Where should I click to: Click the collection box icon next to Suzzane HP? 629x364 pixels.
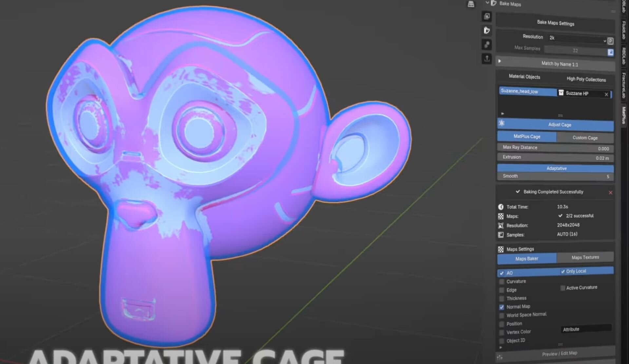click(x=561, y=93)
